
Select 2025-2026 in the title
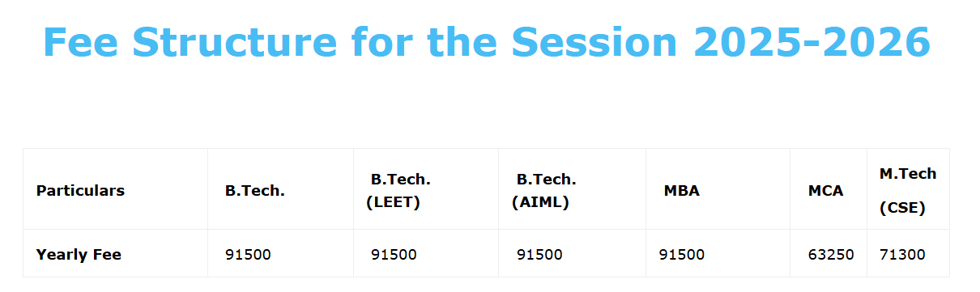[x=812, y=42]
